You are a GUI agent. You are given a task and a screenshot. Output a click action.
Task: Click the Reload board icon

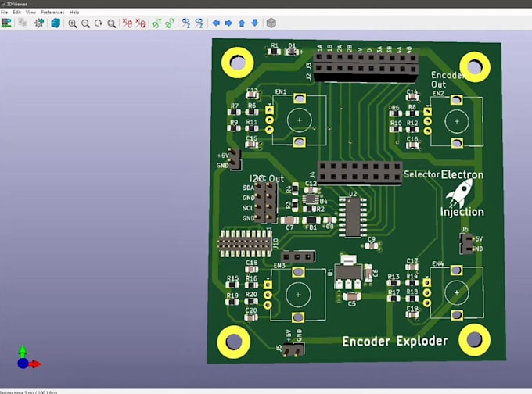pos(6,23)
